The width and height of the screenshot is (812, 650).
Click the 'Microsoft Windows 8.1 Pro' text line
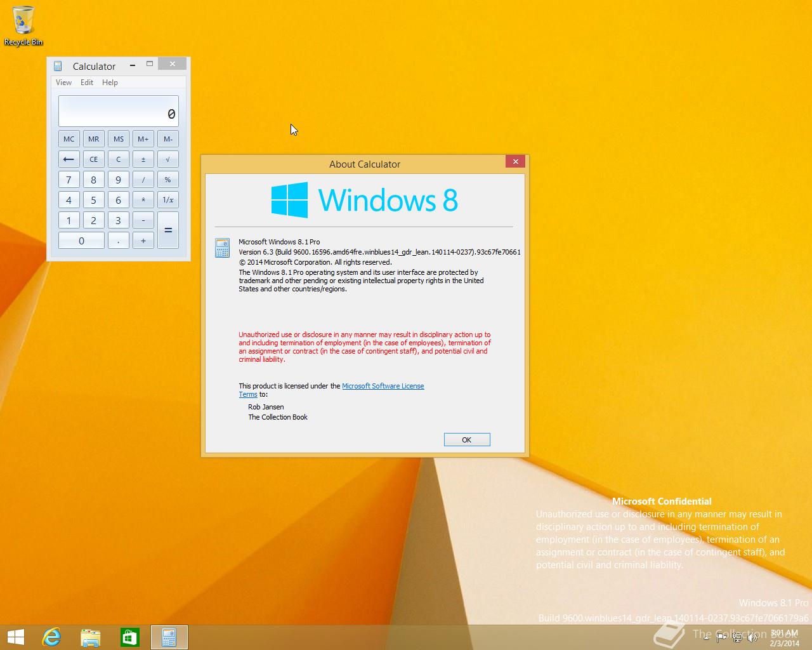279,242
